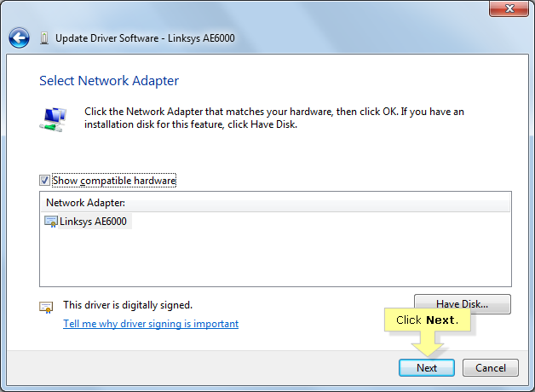The height and width of the screenshot is (392, 535).
Task: Click the Network Adapter column header
Action: tap(275, 203)
